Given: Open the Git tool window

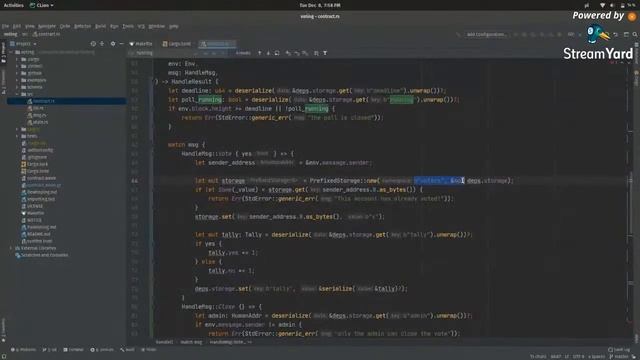Looking at the screenshot, I should pos(50,350).
